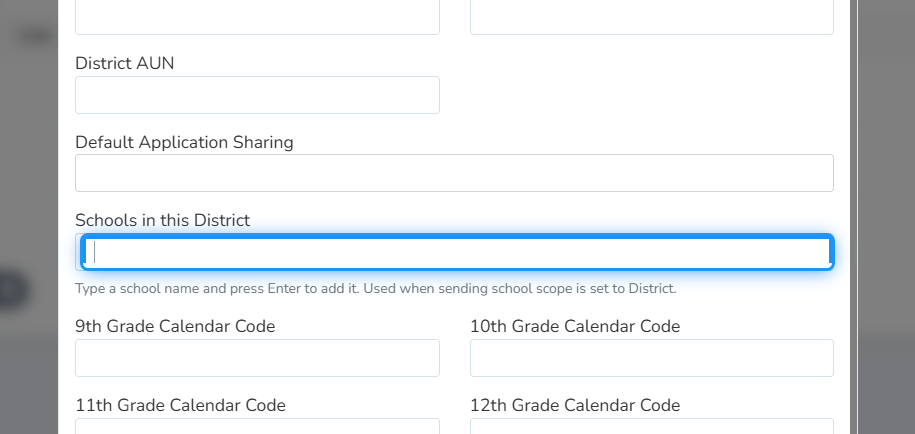Click the District AUN label text
This screenshot has height=434, width=915.
pyautogui.click(x=124, y=63)
